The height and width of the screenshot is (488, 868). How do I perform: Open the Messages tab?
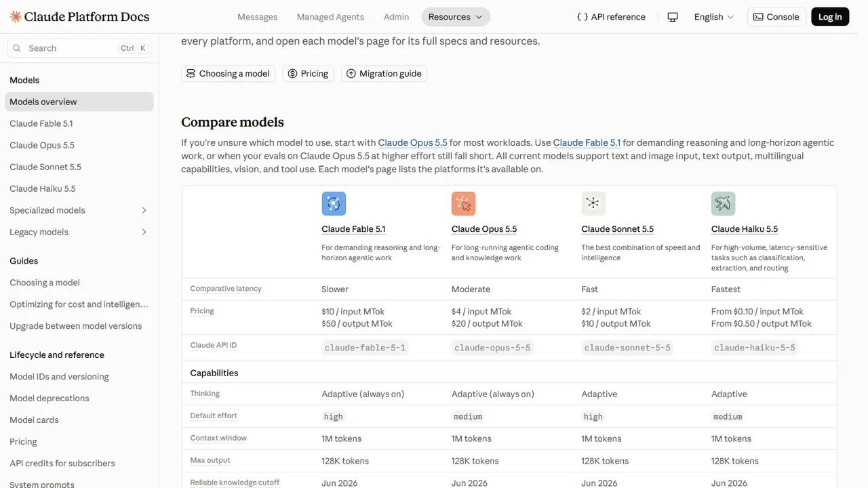(x=258, y=17)
